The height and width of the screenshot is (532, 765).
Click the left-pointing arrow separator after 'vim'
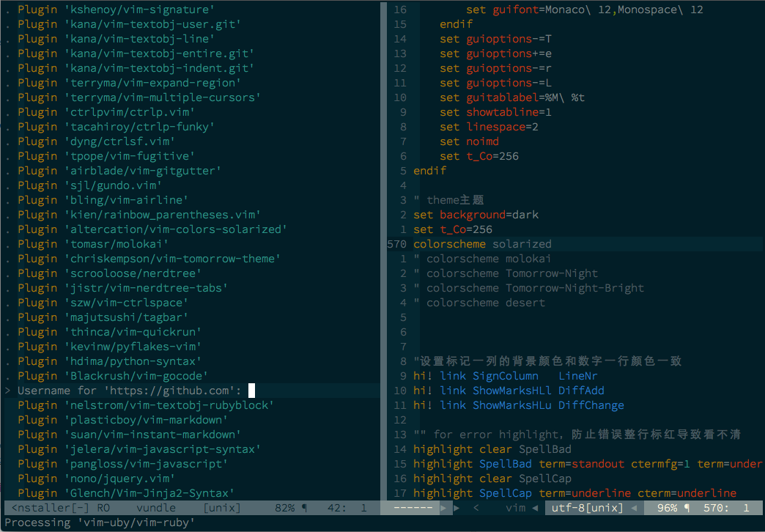[x=534, y=508]
